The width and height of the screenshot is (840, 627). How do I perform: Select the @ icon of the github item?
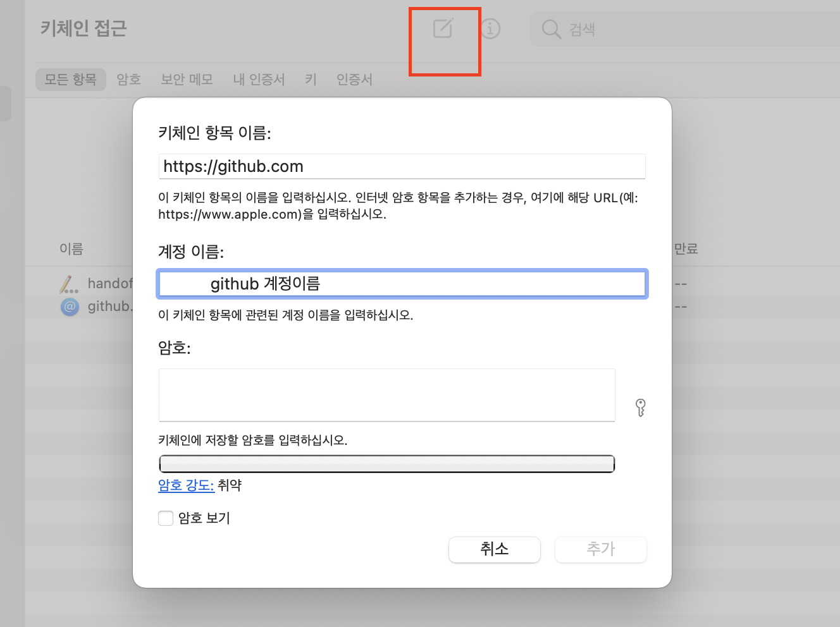(69, 307)
